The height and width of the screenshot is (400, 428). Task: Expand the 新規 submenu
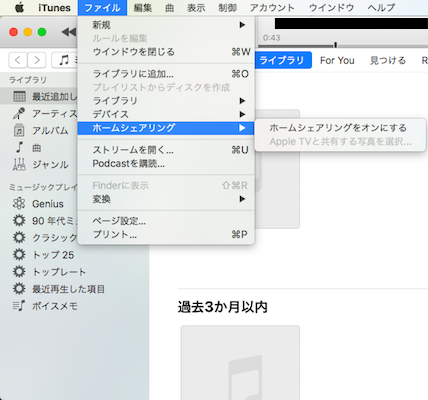pyautogui.click(x=166, y=25)
